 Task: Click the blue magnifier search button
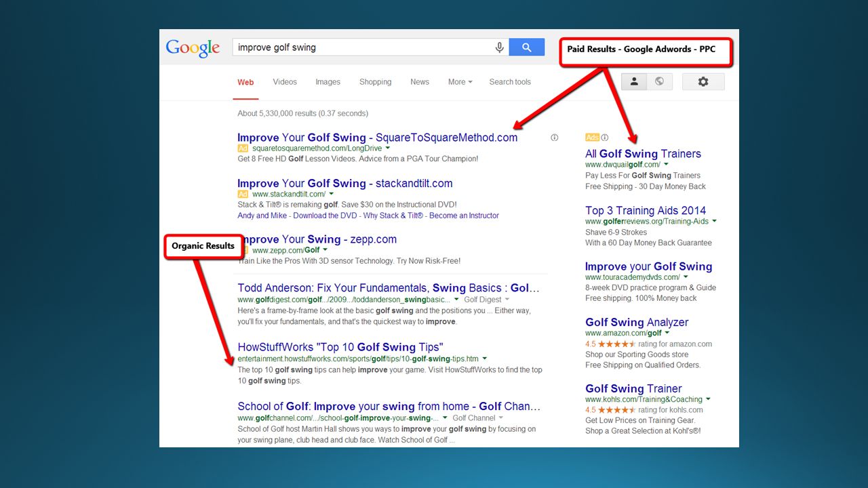(x=527, y=47)
